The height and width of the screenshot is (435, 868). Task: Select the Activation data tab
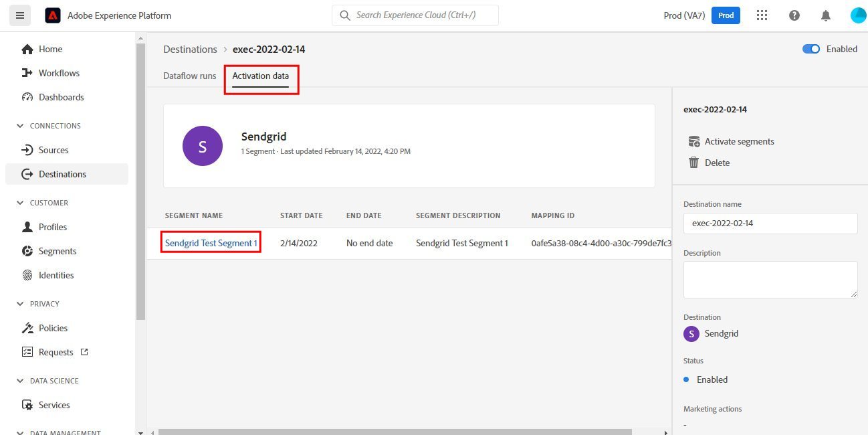click(261, 76)
